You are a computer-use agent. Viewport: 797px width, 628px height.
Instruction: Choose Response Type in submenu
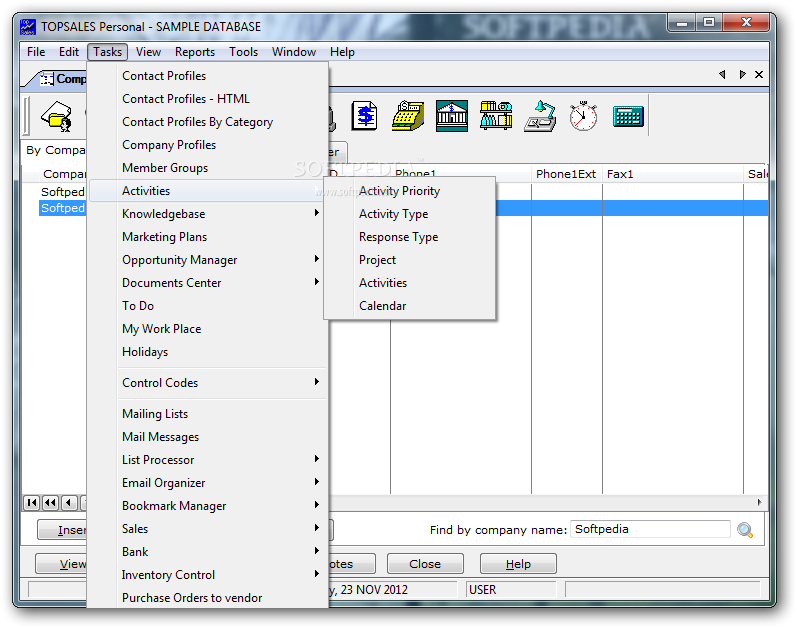pyautogui.click(x=410, y=237)
